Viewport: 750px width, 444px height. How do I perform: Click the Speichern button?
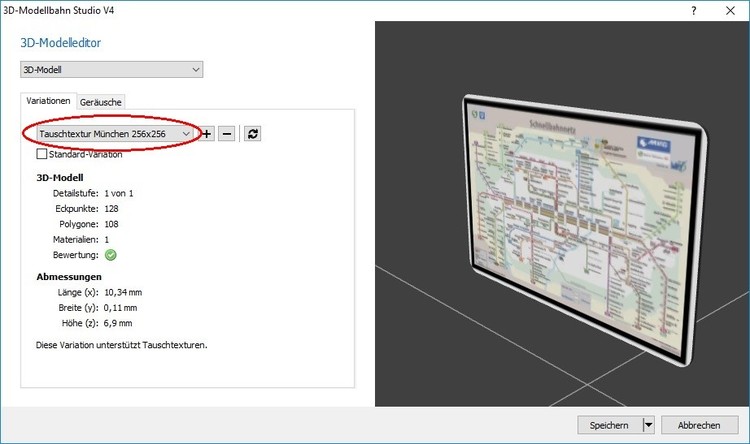(x=609, y=425)
